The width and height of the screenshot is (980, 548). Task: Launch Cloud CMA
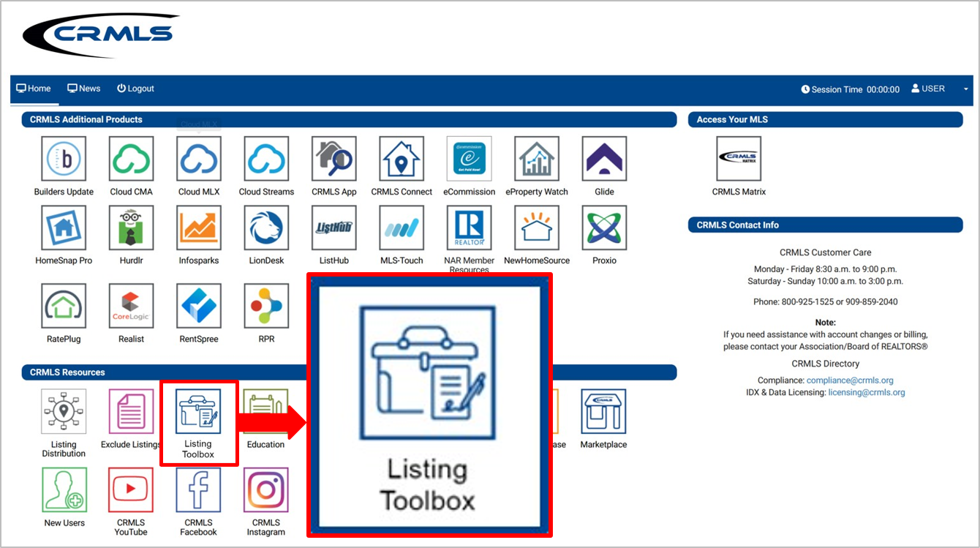[132, 159]
